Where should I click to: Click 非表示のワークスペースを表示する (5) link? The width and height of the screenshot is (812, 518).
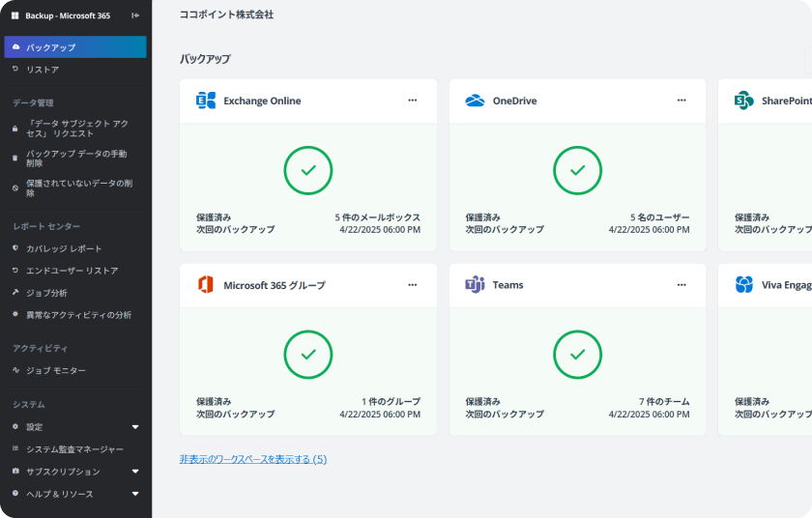click(253, 459)
